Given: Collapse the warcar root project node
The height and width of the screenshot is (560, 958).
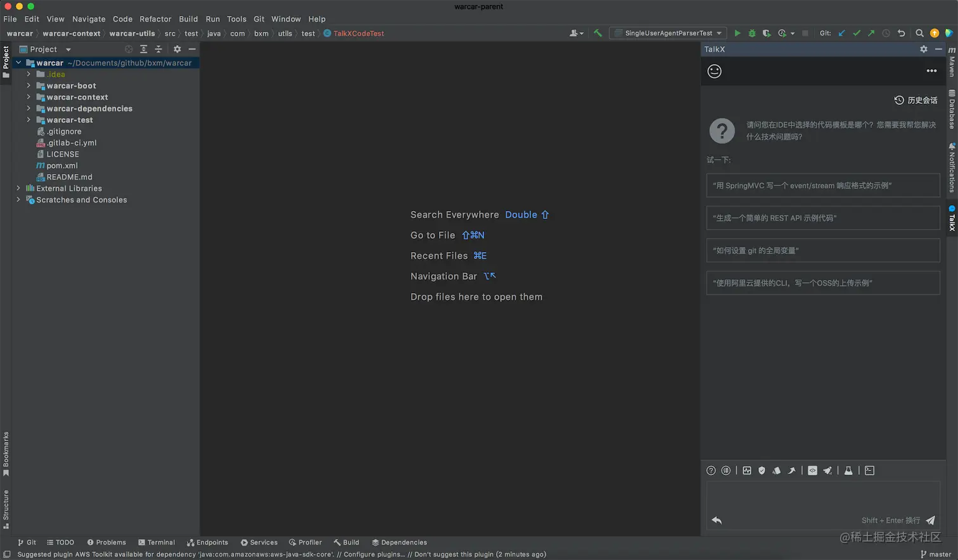Looking at the screenshot, I should (x=18, y=63).
